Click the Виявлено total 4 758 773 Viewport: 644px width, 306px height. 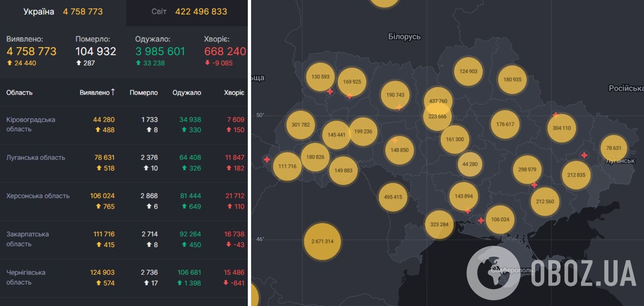click(31, 51)
